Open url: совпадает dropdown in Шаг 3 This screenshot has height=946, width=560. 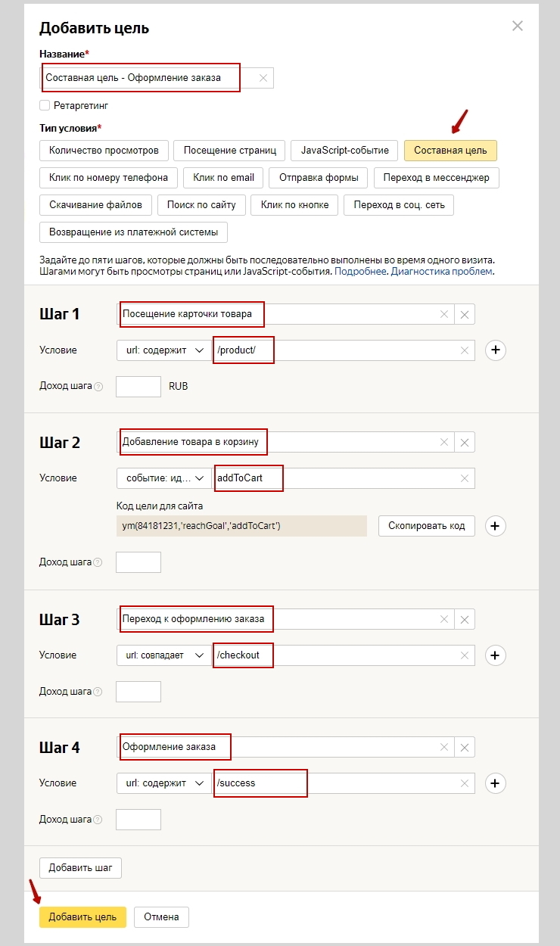(x=163, y=655)
